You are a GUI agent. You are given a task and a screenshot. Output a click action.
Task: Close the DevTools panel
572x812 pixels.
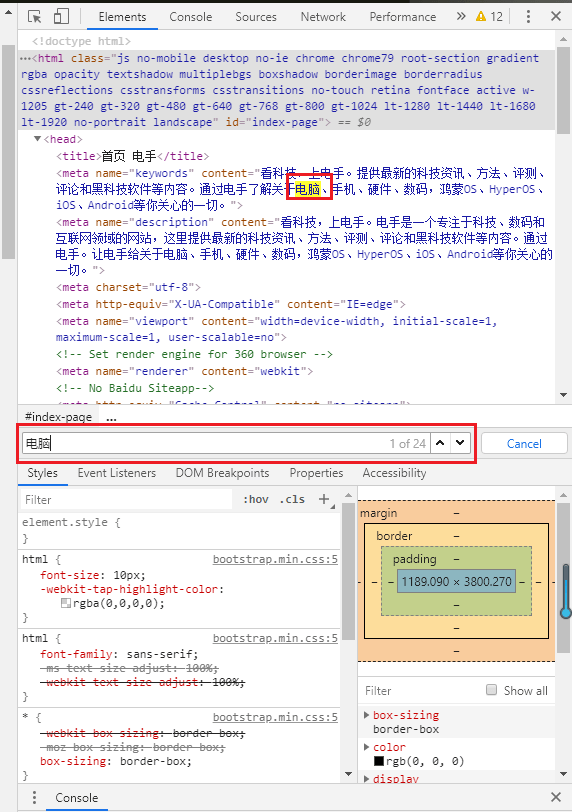point(556,17)
